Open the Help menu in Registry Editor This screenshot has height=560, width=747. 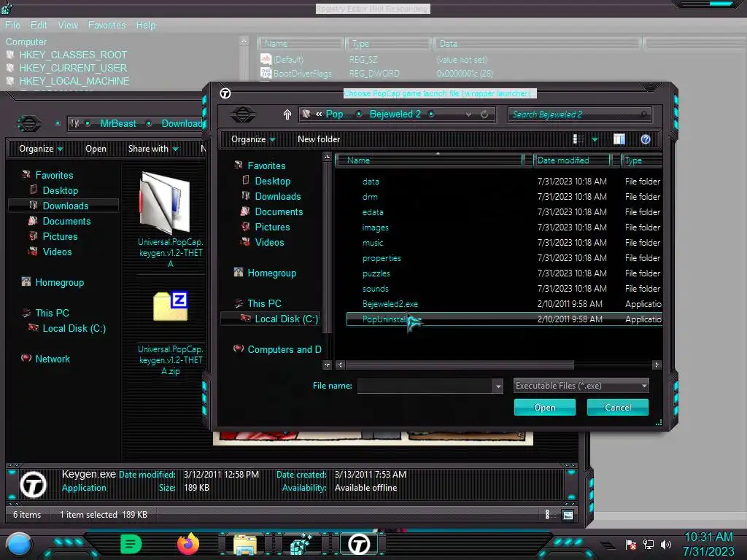[x=146, y=26]
